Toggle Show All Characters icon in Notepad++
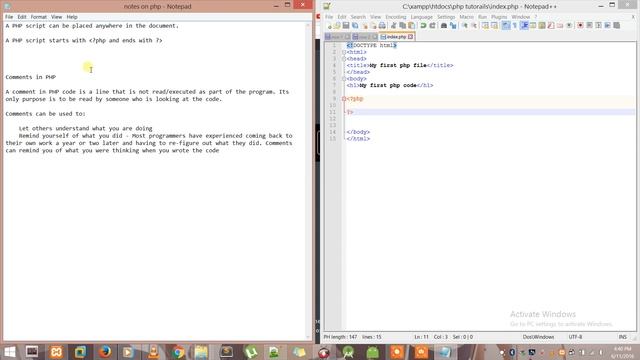Viewport: 640px width, 360px height. [515, 26]
